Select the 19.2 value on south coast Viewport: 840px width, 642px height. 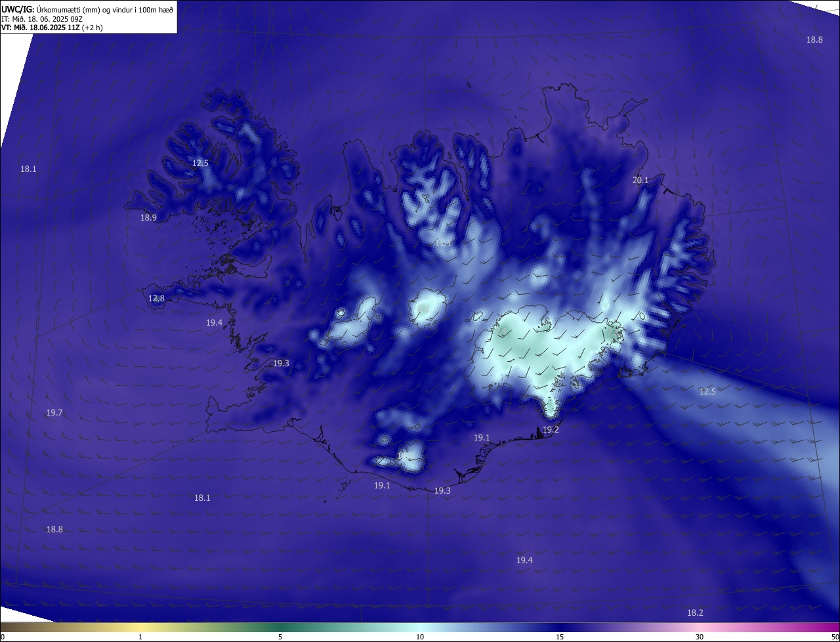coord(551,430)
